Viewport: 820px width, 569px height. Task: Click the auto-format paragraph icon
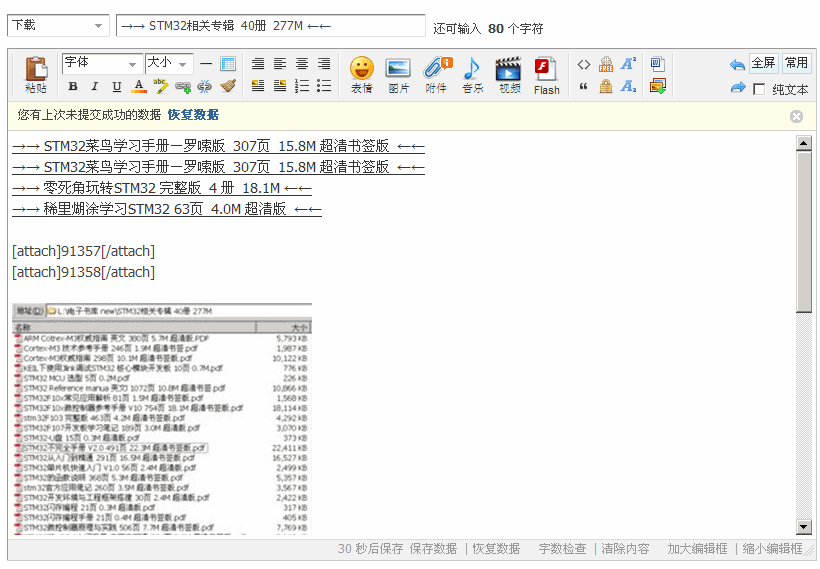pyautogui.click(x=258, y=64)
